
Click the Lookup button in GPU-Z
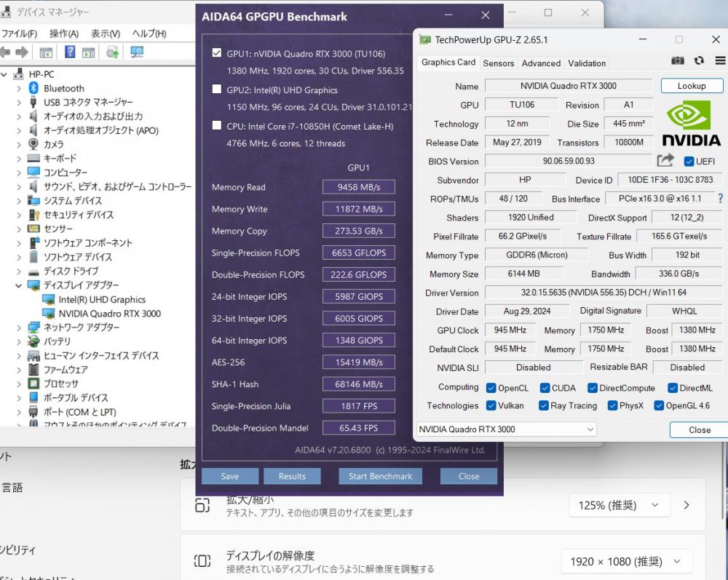click(x=692, y=86)
